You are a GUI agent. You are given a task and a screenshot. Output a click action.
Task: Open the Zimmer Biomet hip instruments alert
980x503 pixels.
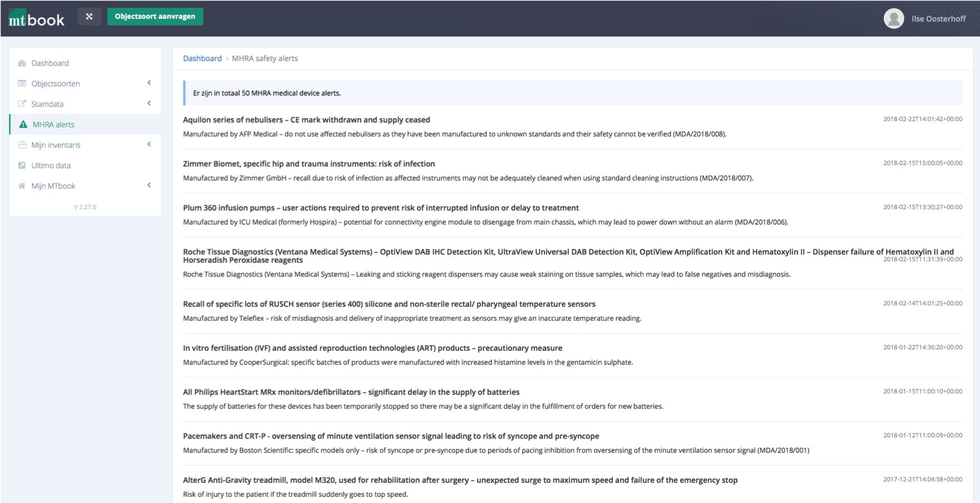[x=309, y=164]
